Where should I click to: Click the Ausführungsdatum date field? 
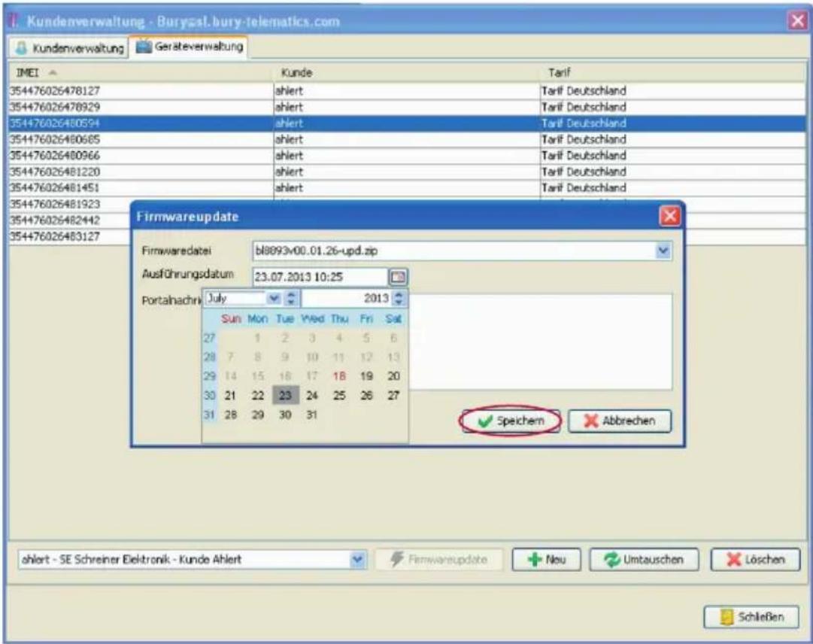pyautogui.click(x=320, y=277)
